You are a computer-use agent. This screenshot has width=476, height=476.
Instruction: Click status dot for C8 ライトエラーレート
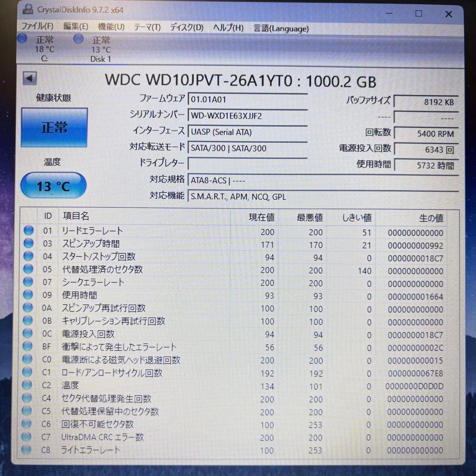(26, 449)
